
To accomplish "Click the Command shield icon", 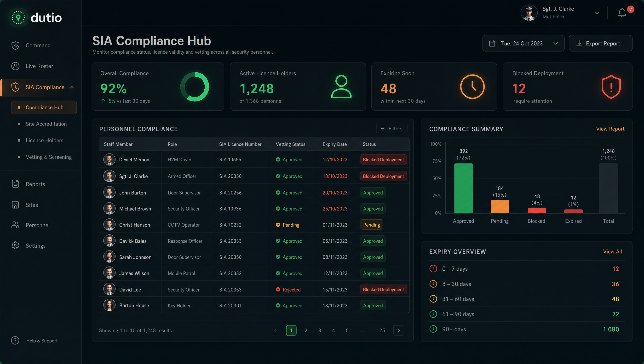I will click(16, 45).
